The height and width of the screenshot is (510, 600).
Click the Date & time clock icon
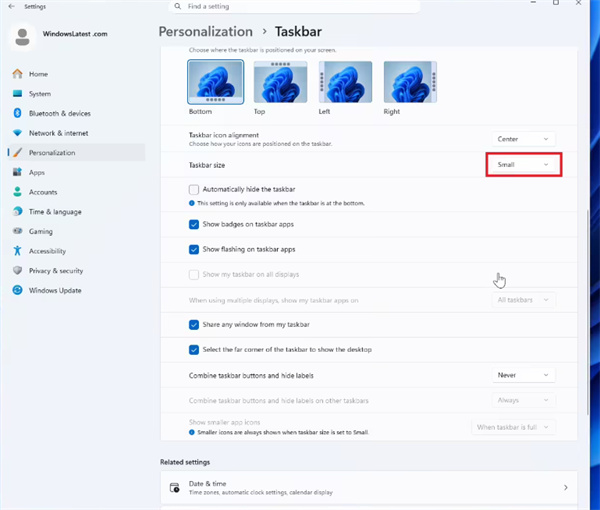point(174,487)
